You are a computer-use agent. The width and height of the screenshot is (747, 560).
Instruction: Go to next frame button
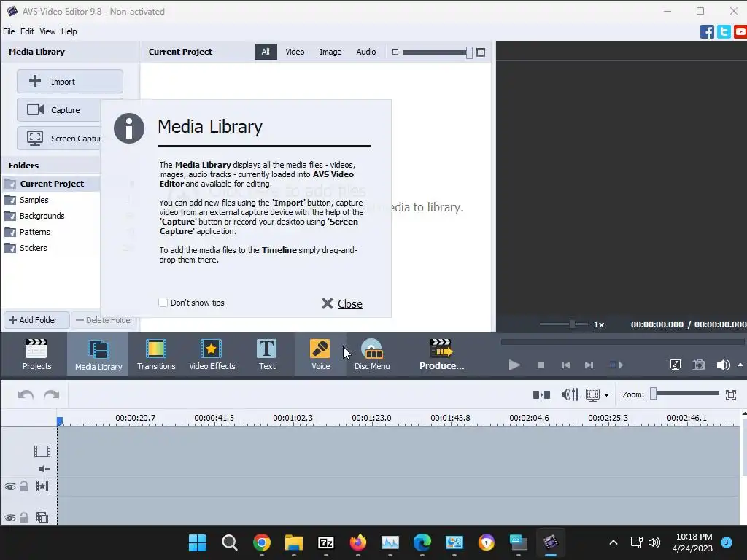click(589, 365)
